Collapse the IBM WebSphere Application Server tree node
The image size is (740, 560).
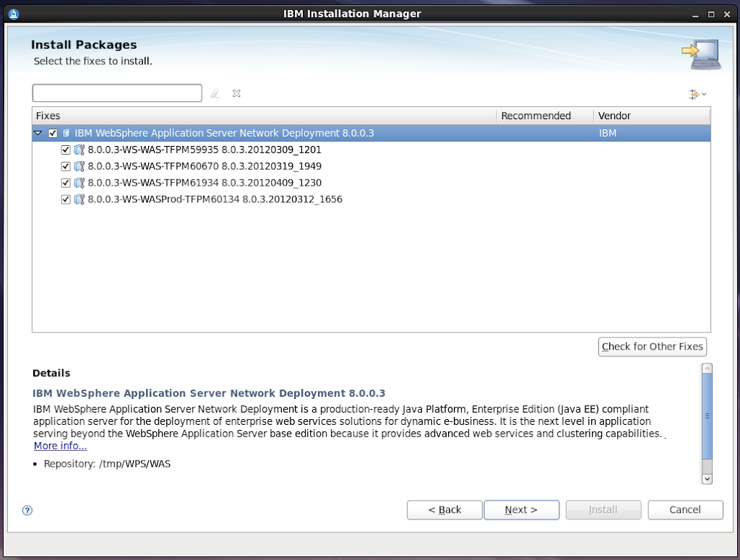pyautogui.click(x=38, y=134)
